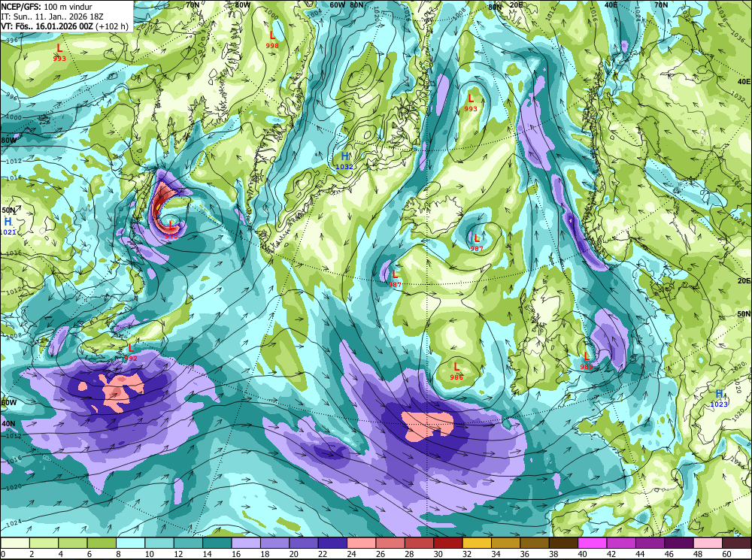This screenshot has height=560, width=752.
Task: Pick the gold 32–34 legend swatch
Action: click(478, 543)
